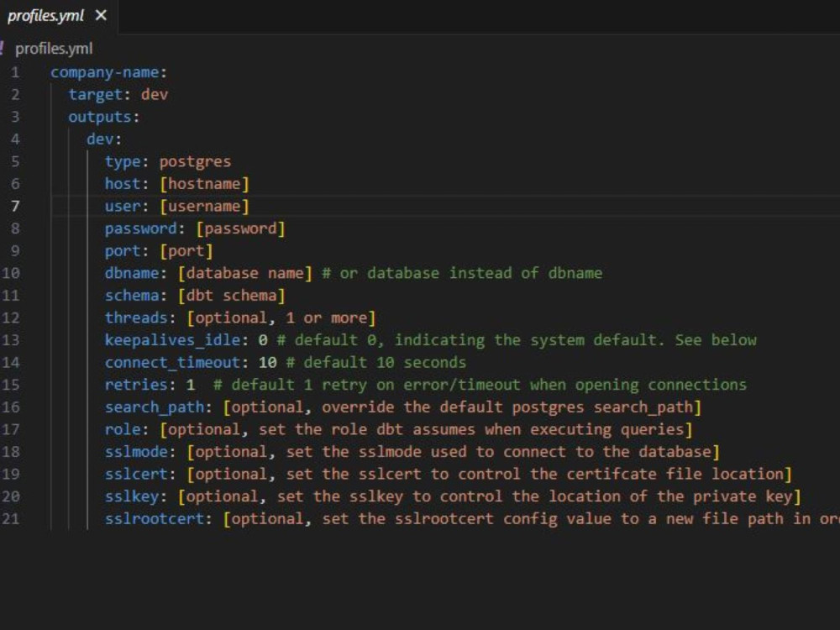Click the port key on line 9
This screenshot has width=840, height=630.
coord(123,250)
